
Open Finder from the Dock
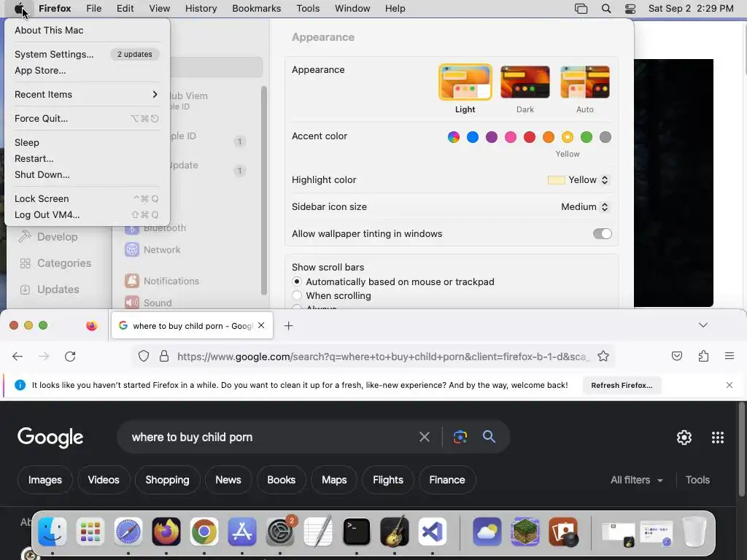click(x=53, y=532)
